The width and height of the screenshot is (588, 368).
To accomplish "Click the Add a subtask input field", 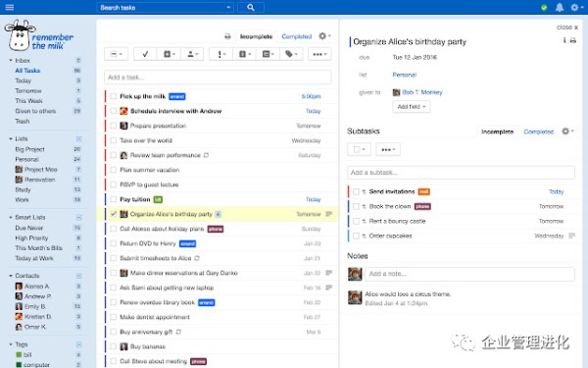I will coord(461,173).
